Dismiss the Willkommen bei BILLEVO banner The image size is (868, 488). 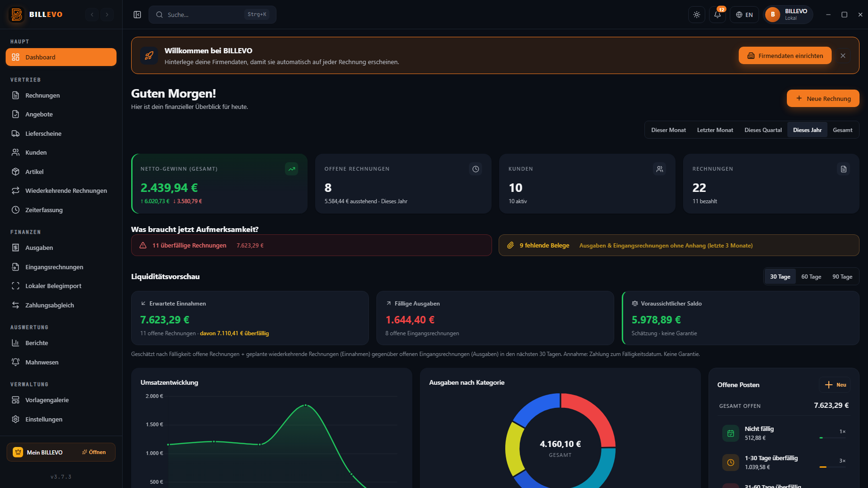[843, 56]
